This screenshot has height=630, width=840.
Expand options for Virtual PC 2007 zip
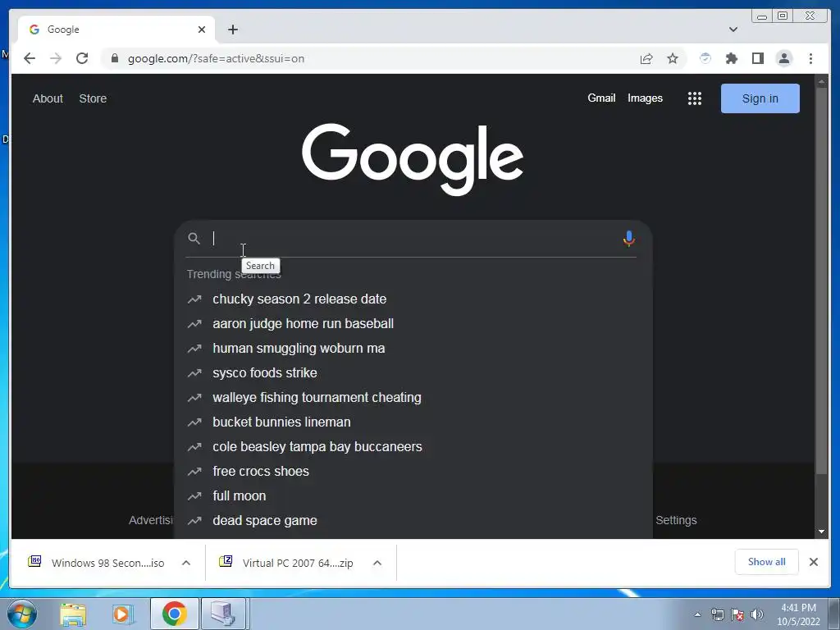coord(377,563)
